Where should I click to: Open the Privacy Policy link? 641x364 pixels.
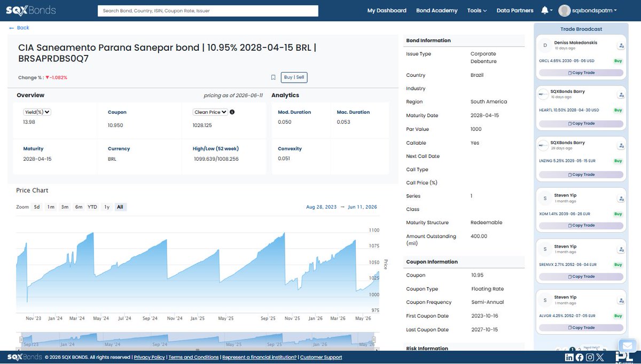click(150, 357)
